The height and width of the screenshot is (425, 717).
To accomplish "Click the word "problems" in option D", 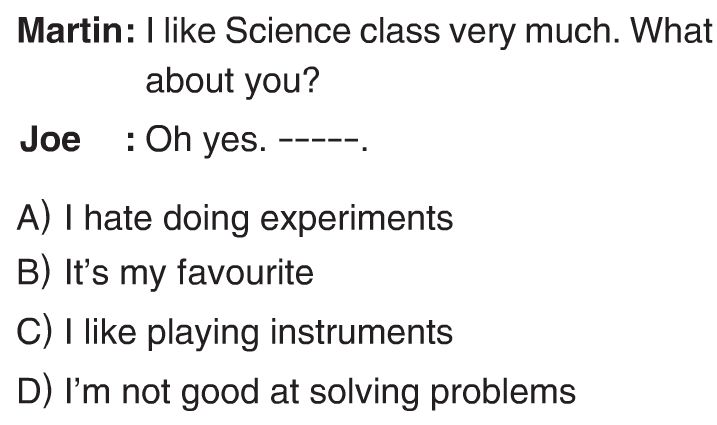I will [x=503, y=393].
